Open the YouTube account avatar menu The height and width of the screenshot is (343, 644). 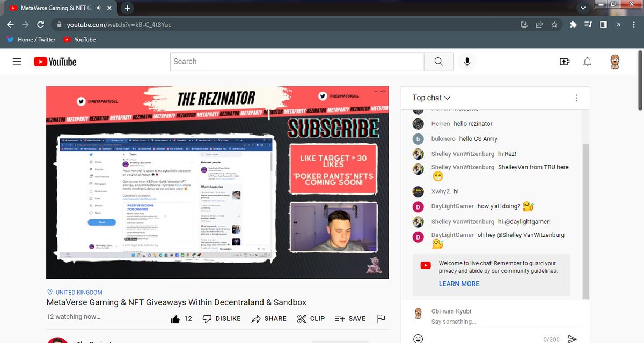coord(616,62)
